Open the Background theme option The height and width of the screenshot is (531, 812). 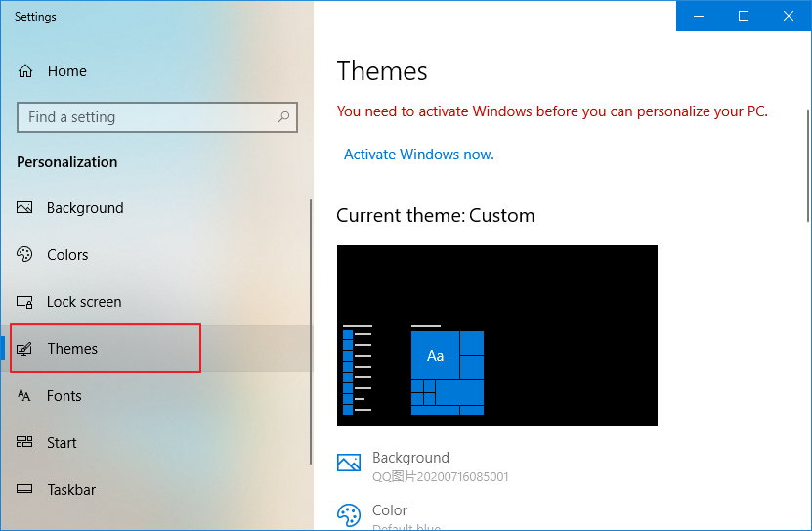[x=410, y=458]
